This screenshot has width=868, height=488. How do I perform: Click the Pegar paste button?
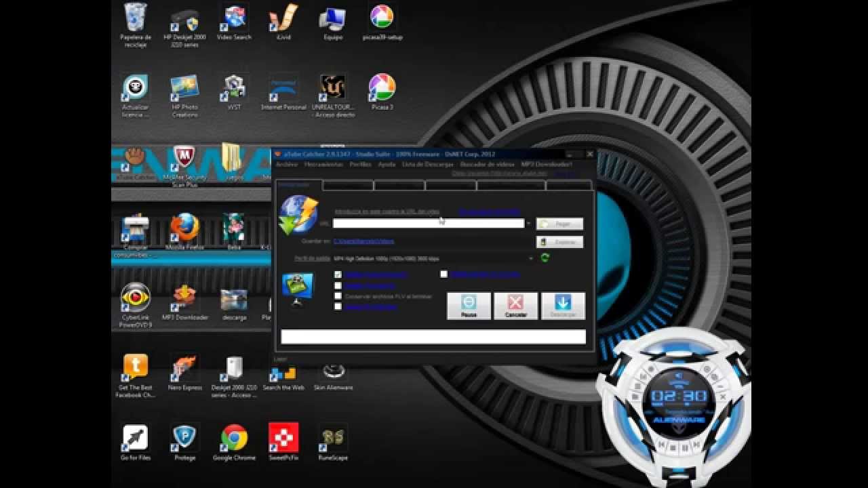[559, 223]
